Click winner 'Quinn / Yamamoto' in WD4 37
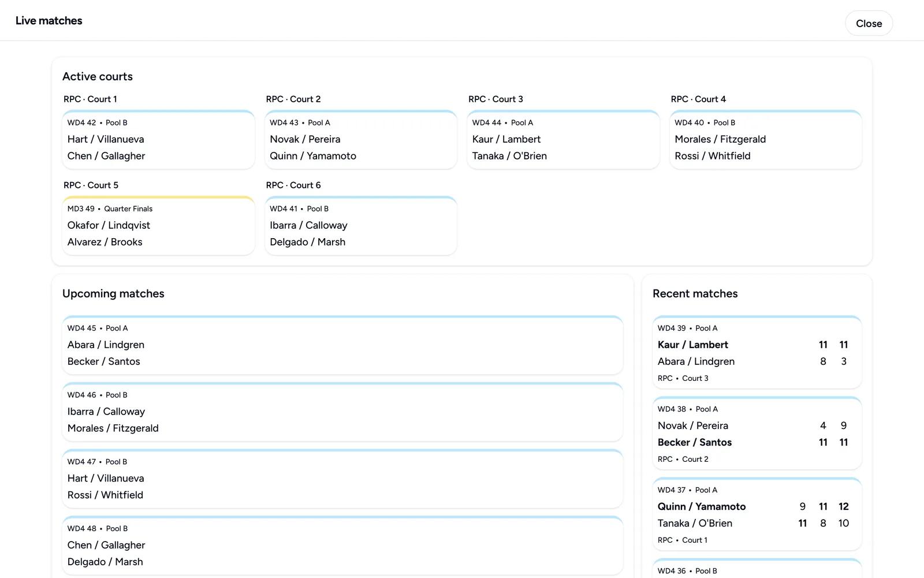The height and width of the screenshot is (578, 924). pyautogui.click(x=702, y=507)
